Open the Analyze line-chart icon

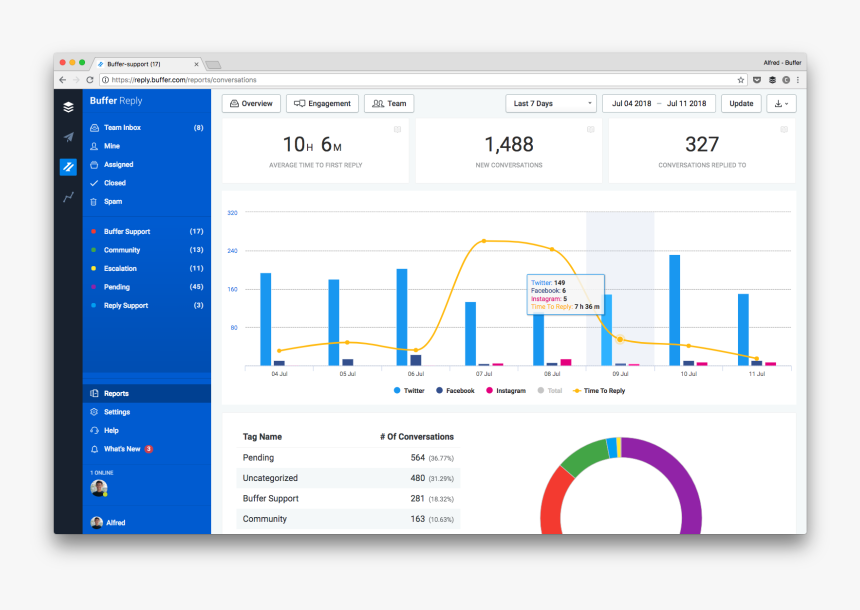(69, 196)
